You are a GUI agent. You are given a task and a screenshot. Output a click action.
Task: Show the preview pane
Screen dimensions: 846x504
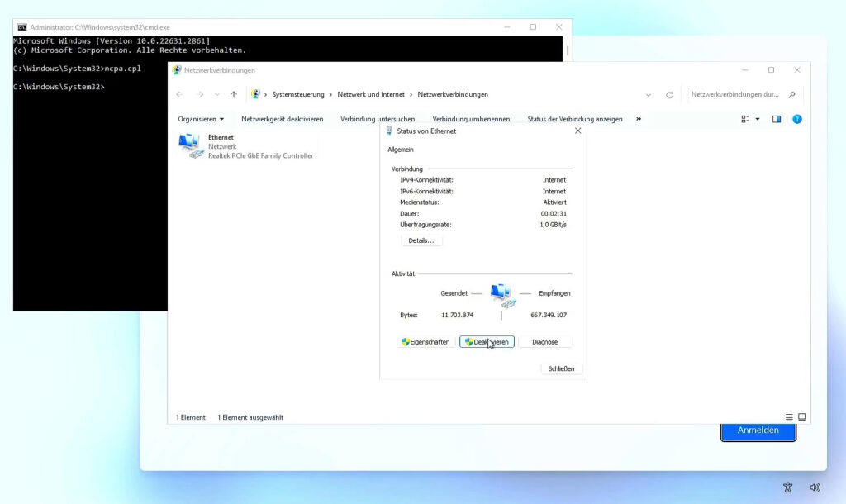(x=777, y=119)
